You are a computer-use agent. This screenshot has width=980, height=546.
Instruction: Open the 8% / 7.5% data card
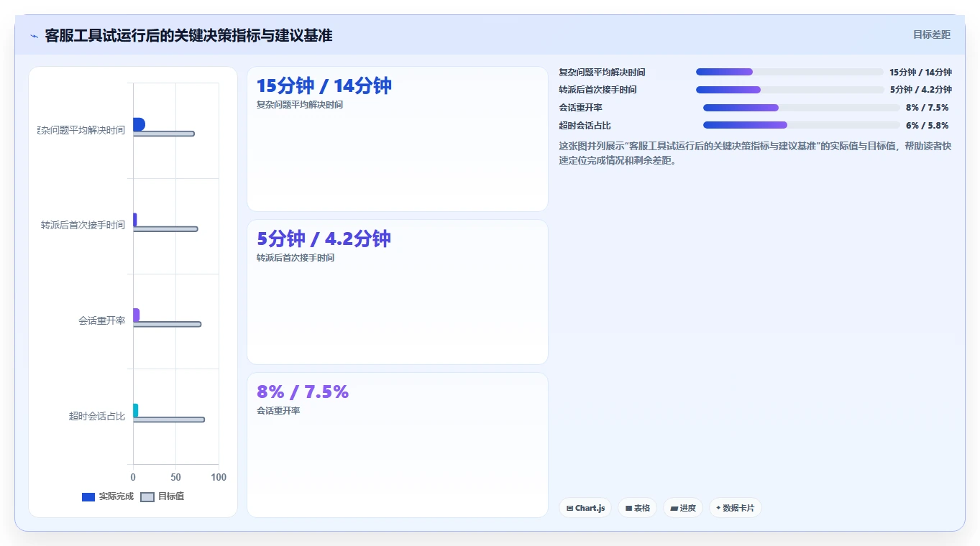pyautogui.click(x=398, y=445)
